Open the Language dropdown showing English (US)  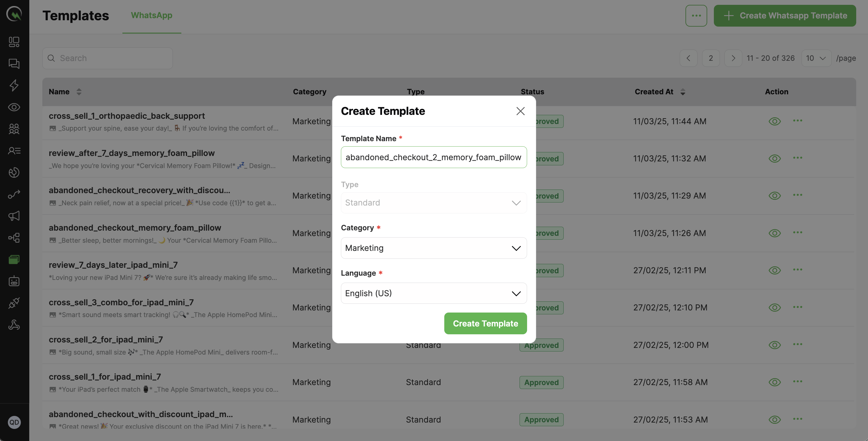coord(434,293)
